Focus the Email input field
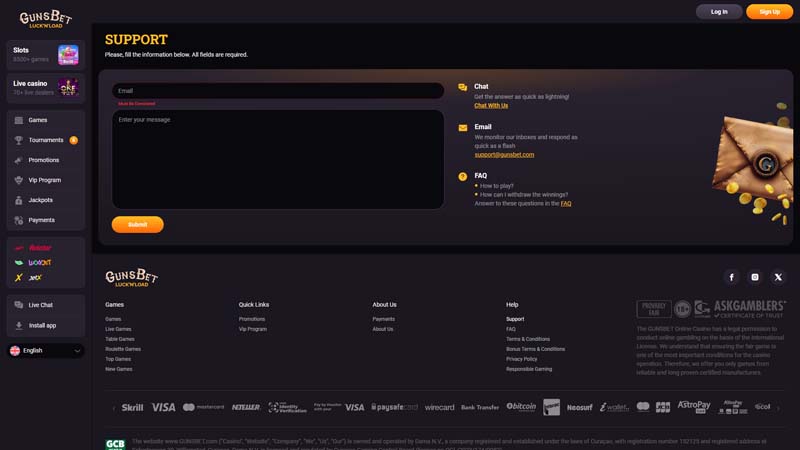The image size is (800, 450). pos(278,91)
